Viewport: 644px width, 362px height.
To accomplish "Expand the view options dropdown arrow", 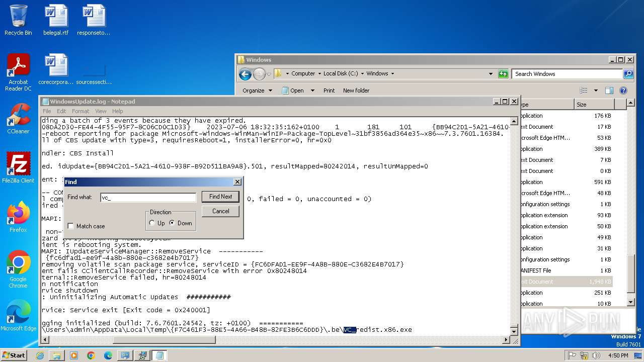I will tap(596, 90).
